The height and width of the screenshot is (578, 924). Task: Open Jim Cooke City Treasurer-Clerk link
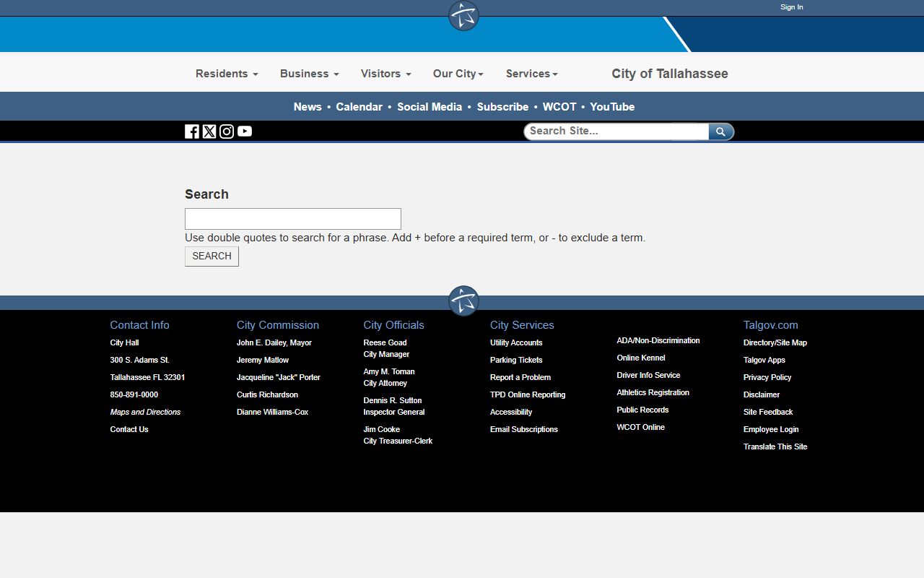pyautogui.click(x=398, y=435)
